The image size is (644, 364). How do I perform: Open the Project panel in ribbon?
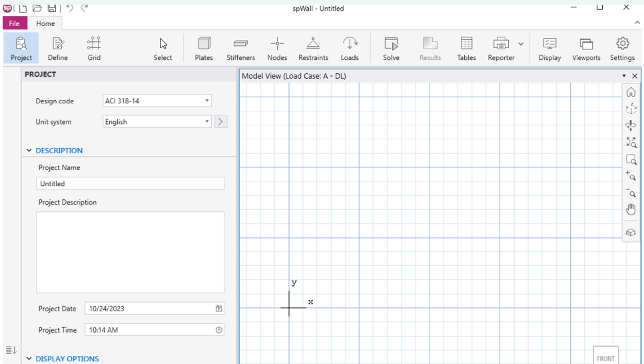point(21,49)
